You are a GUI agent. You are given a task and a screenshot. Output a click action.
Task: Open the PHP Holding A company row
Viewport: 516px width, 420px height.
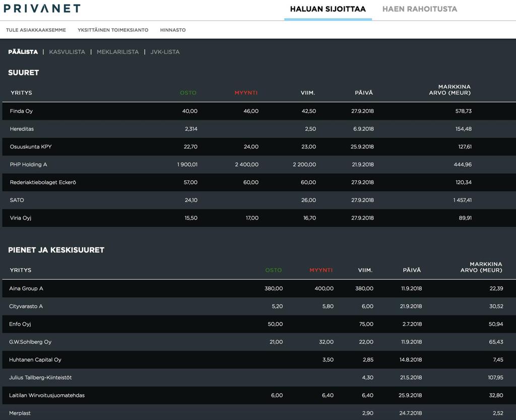tap(259, 165)
